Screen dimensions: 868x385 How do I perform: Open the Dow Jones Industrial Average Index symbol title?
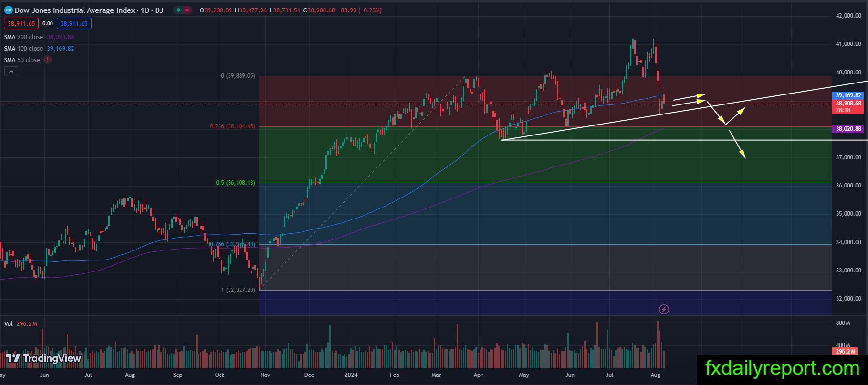(88, 10)
